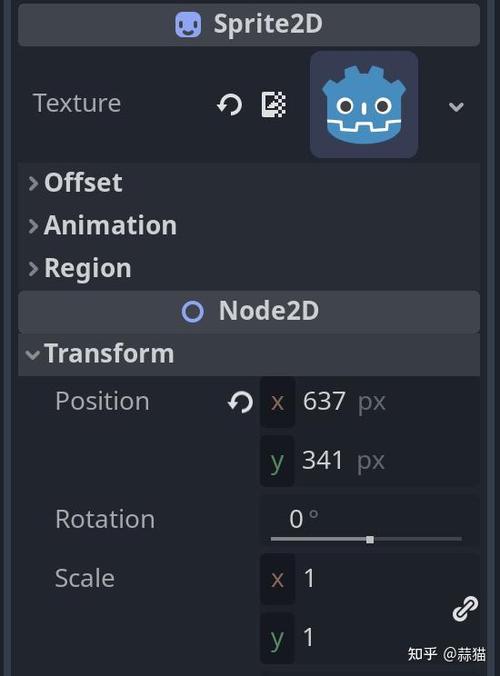The image size is (500, 676).
Task: Revert the Texture property to default
Action: 230,105
